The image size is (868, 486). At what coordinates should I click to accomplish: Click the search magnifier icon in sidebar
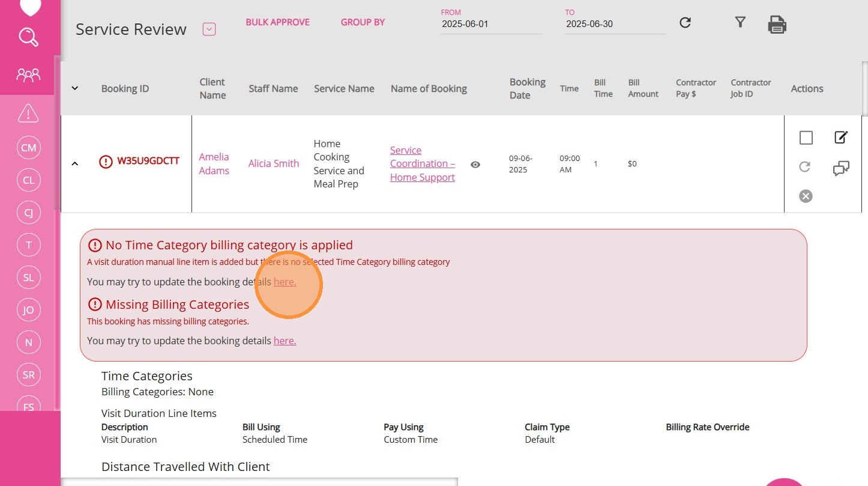pos(28,37)
